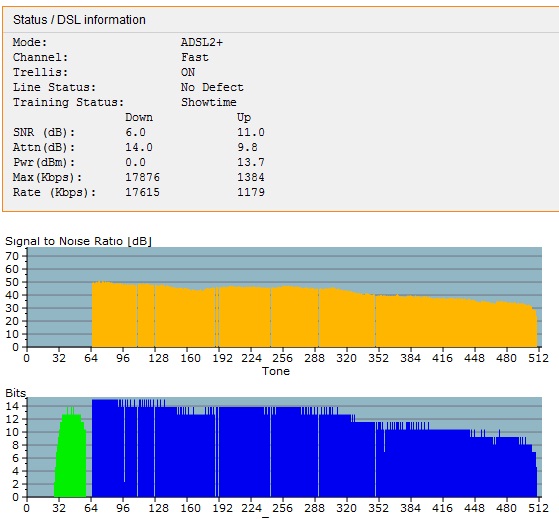
Task: Click the 'Signal to Noise Ratio [dB]' chart title
Action: tap(78, 241)
